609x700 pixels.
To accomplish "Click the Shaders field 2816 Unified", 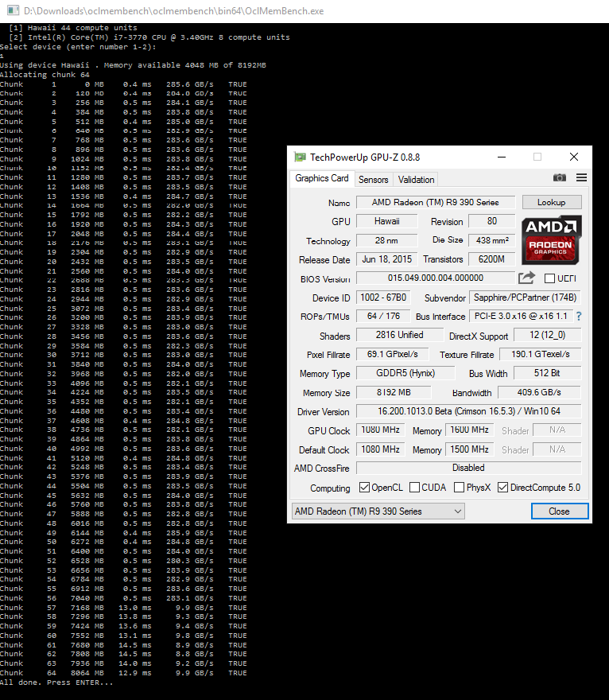I will [x=399, y=335].
